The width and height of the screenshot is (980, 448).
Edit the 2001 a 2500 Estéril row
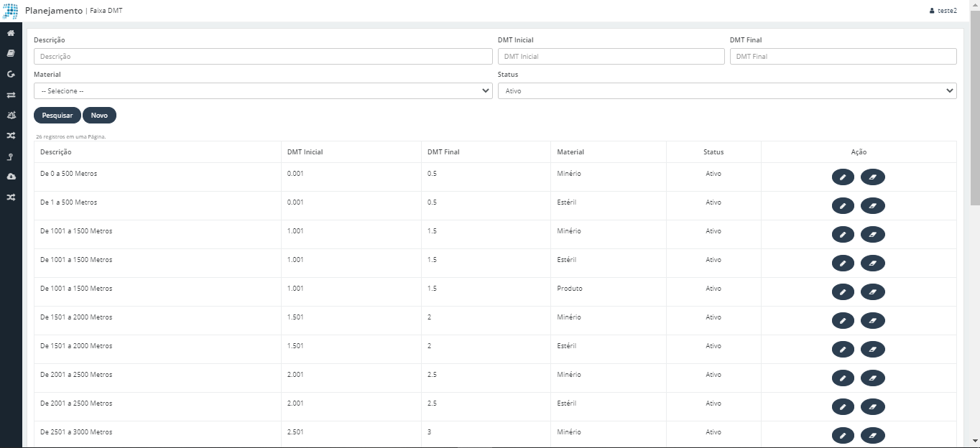[x=843, y=407]
